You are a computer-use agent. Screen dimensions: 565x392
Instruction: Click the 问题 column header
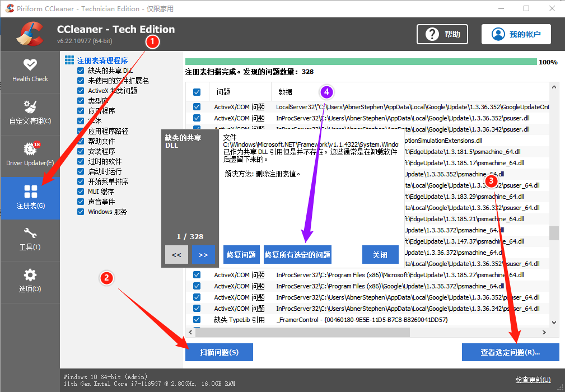pyautogui.click(x=240, y=92)
